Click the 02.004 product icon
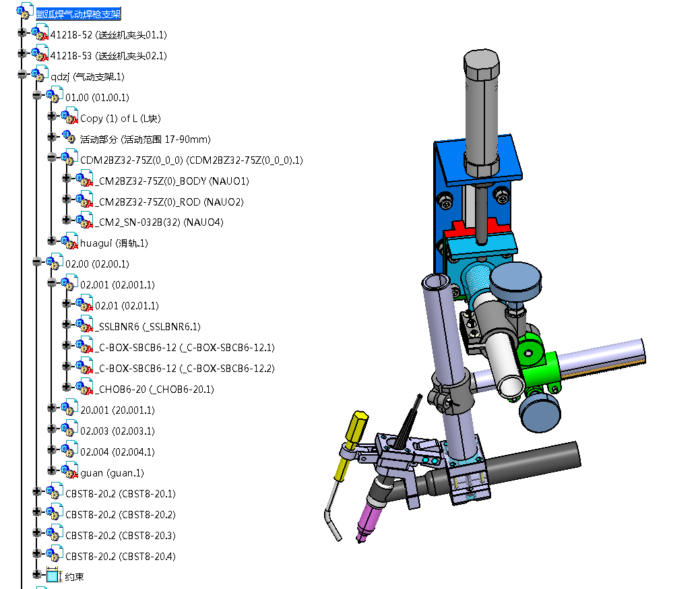The width and height of the screenshot is (700, 589). (69, 449)
